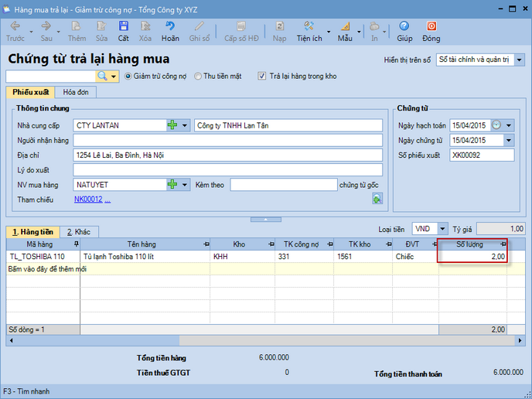Click the Cấp số HĐ toolbar icon

point(241,26)
